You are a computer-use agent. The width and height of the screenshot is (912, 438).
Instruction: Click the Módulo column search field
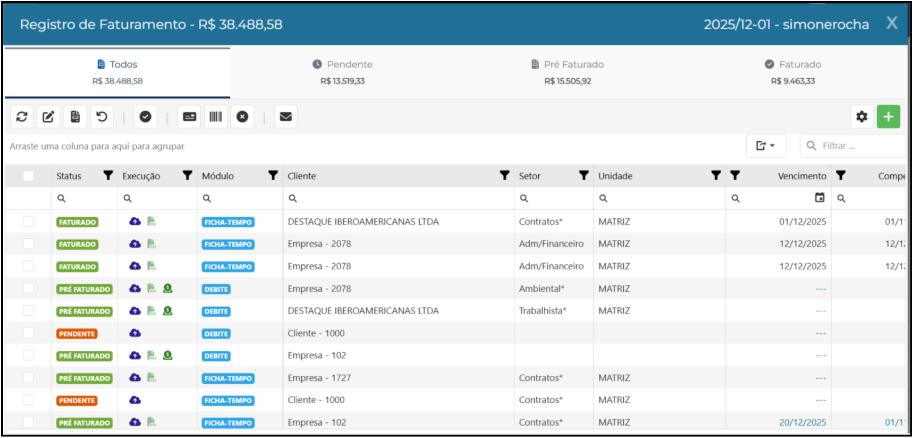(x=240, y=198)
